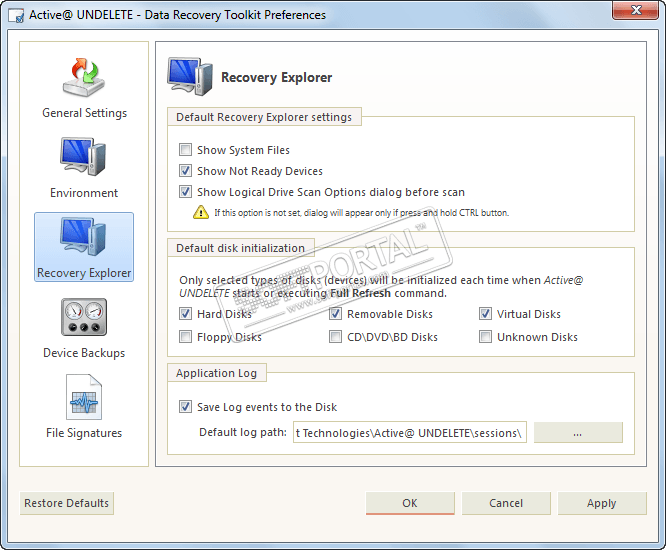The width and height of the screenshot is (666, 550).
Task: Click the CTRL button hint text
Action: tap(361, 212)
